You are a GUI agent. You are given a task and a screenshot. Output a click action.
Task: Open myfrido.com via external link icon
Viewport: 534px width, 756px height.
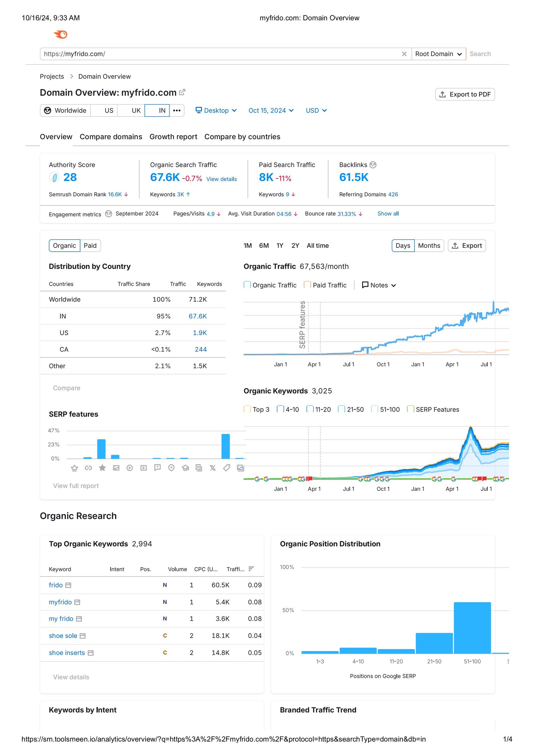(x=182, y=92)
